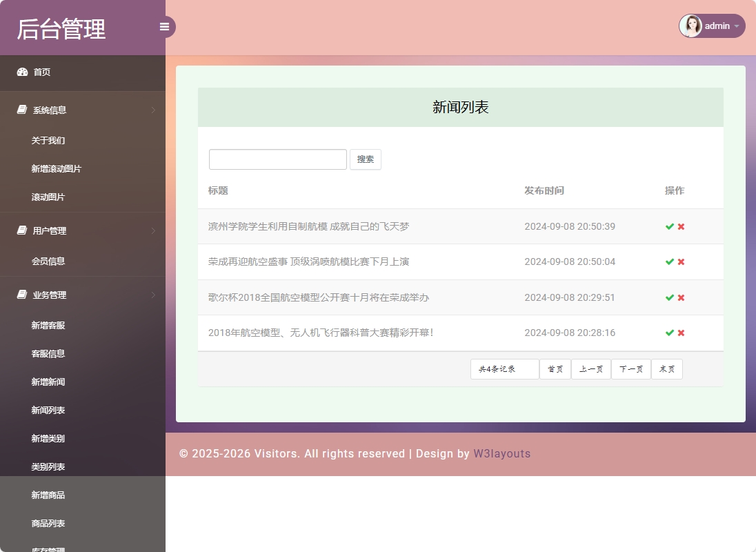Image resolution: width=756 pixels, height=552 pixels.
Task: Toggle the green check on the 2018年航空模型 row
Action: coord(669,333)
